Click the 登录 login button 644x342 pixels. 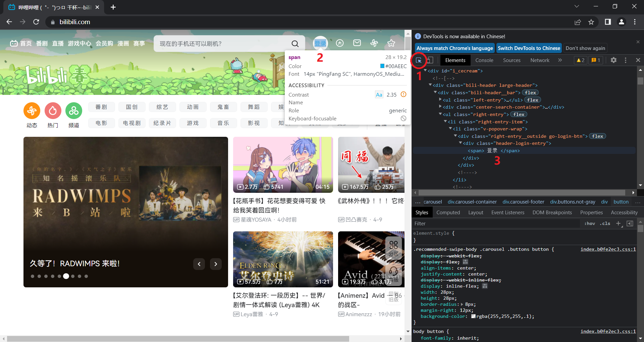click(x=320, y=43)
